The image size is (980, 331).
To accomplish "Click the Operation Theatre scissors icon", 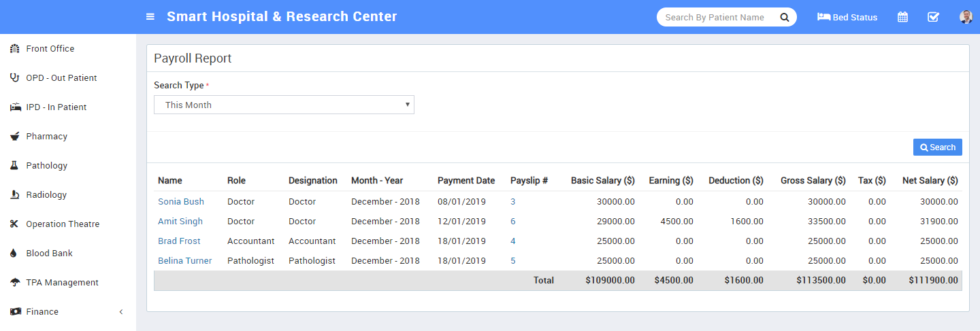I will point(14,224).
